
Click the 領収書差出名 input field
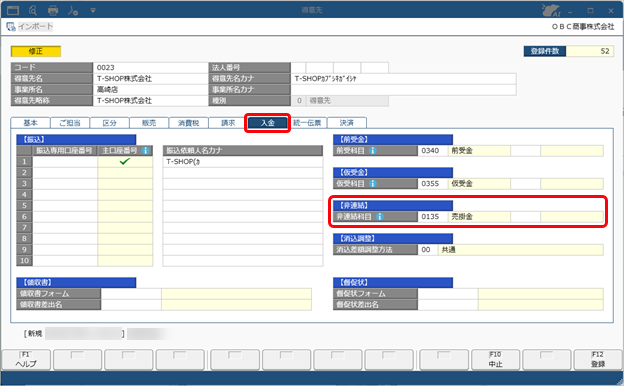pos(131,304)
